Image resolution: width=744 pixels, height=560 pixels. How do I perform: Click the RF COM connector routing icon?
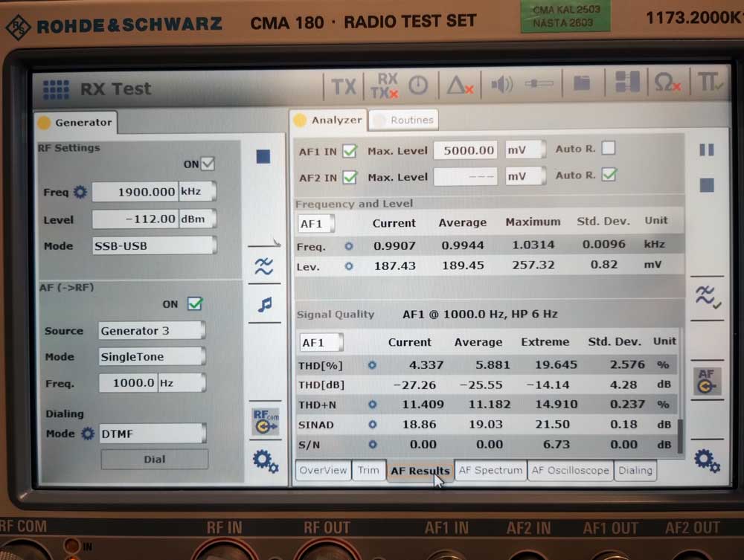point(265,422)
